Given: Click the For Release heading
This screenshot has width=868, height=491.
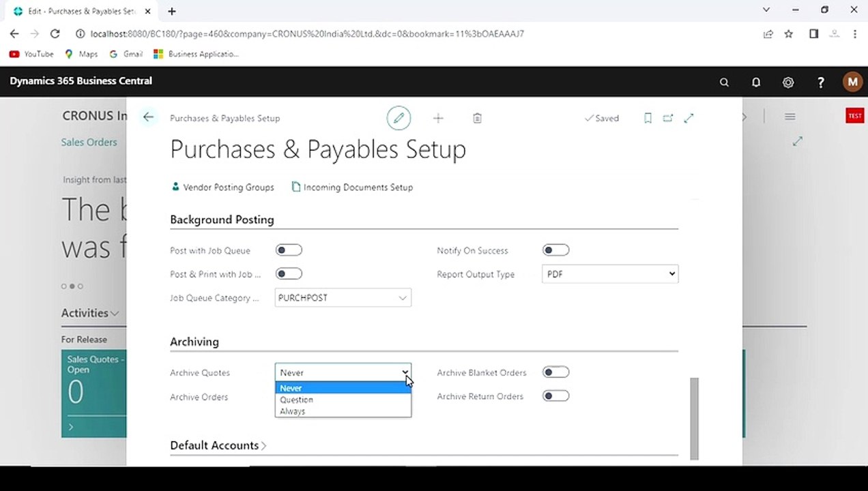Looking at the screenshot, I should [84, 340].
